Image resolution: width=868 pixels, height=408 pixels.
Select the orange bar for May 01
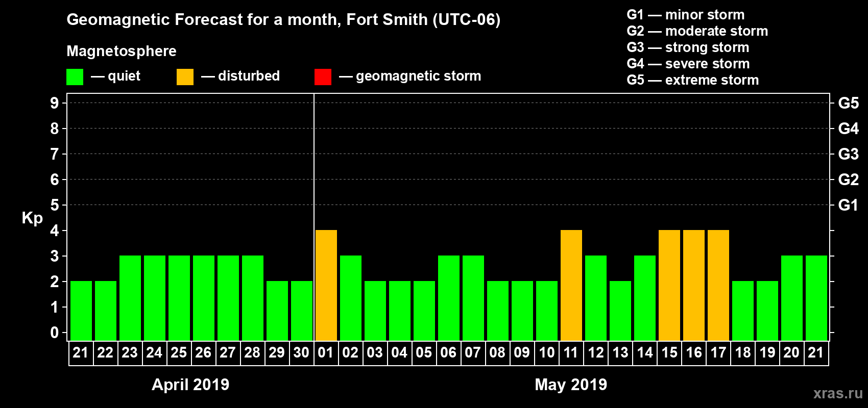pos(326,286)
